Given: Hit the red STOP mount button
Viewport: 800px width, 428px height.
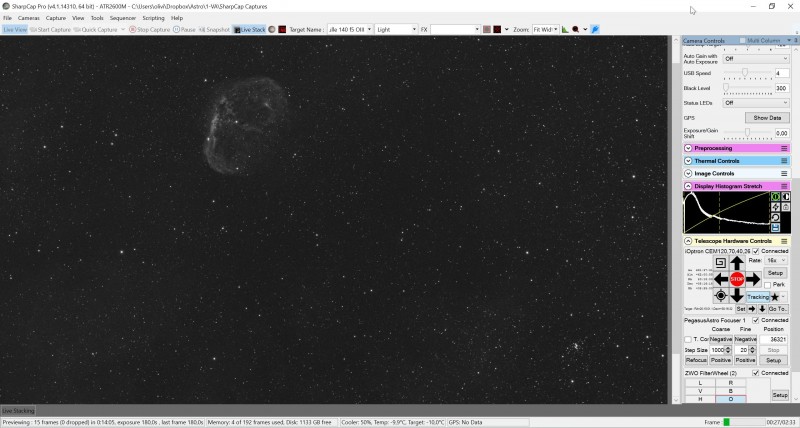Looking at the screenshot, I should tap(737, 279).
